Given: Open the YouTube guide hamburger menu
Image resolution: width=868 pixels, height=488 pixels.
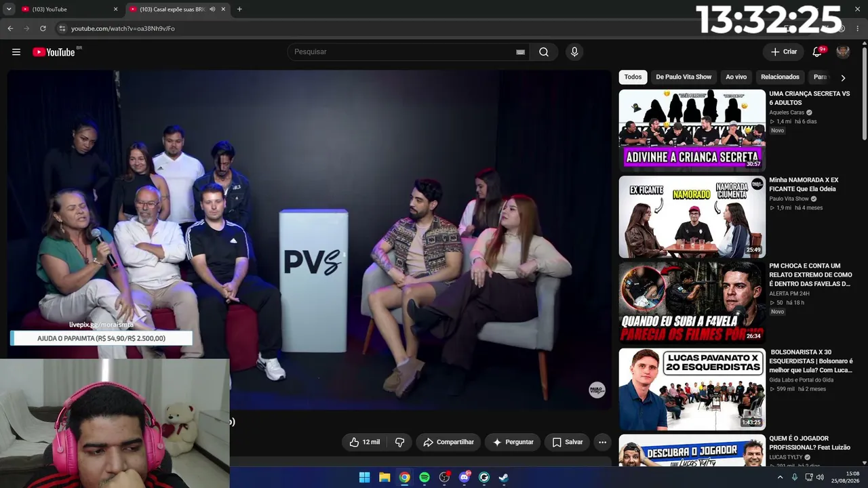Looking at the screenshot, I should [16, 52].
